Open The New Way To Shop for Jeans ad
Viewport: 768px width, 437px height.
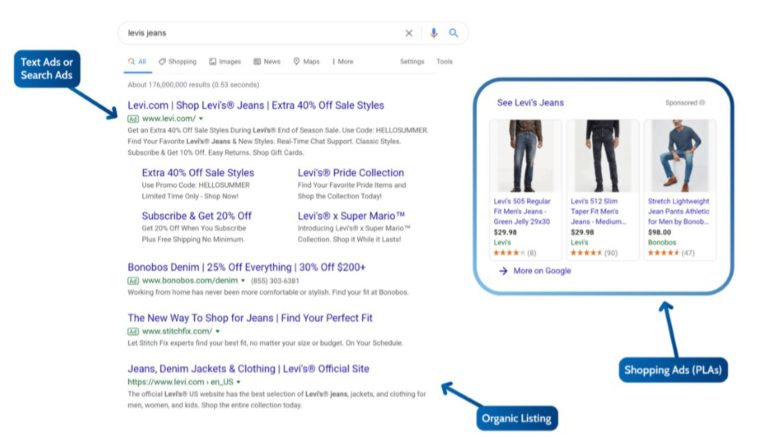point(250,318)
